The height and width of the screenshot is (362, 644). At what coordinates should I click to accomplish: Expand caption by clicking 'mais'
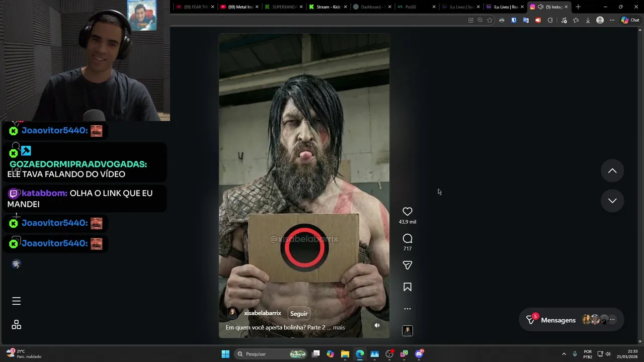click(x=339, y=327)
